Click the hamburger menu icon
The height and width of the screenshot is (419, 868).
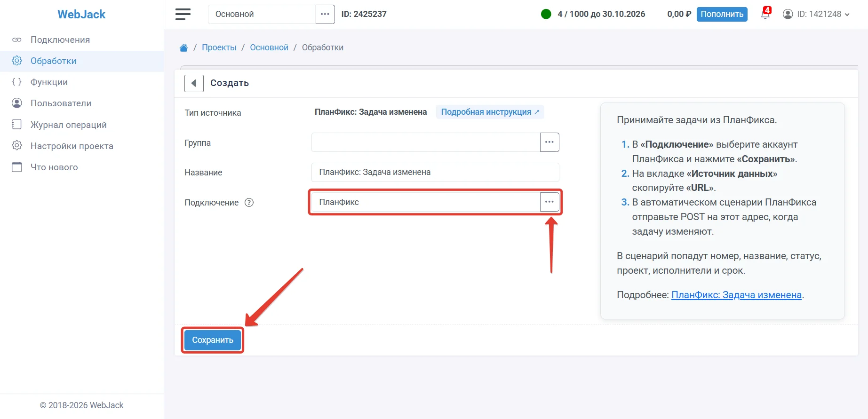point(183,14)
